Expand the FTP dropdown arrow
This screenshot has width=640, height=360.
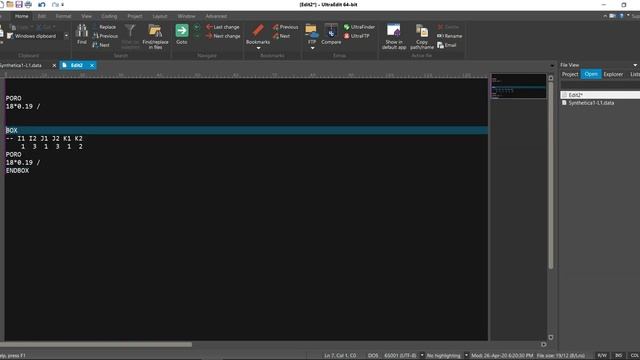click(x=312, y=48)
